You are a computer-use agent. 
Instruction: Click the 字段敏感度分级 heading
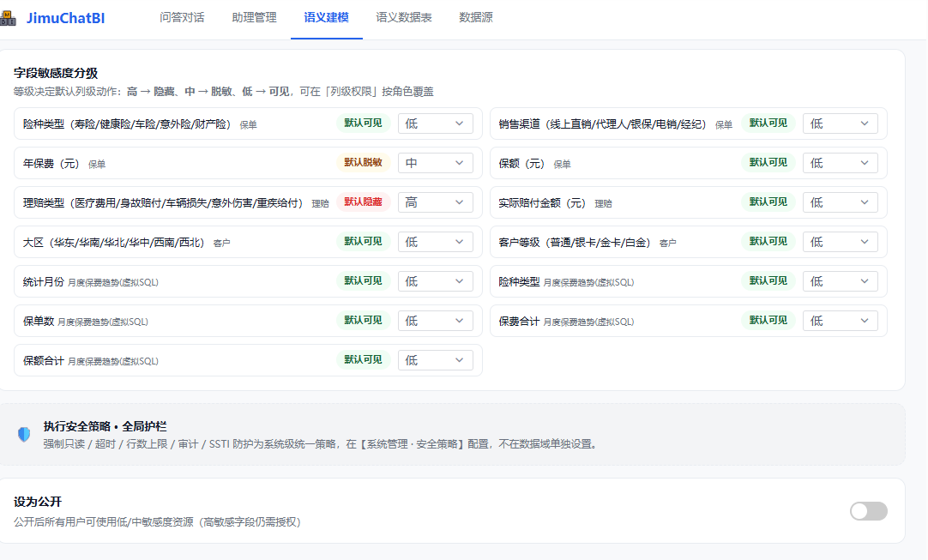click(x=56, y=73)
